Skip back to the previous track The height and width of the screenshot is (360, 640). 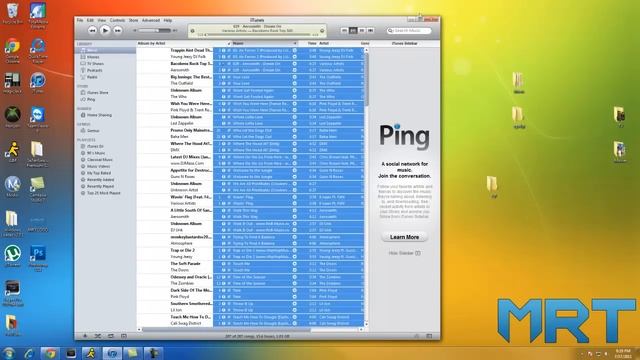[92, 31]
